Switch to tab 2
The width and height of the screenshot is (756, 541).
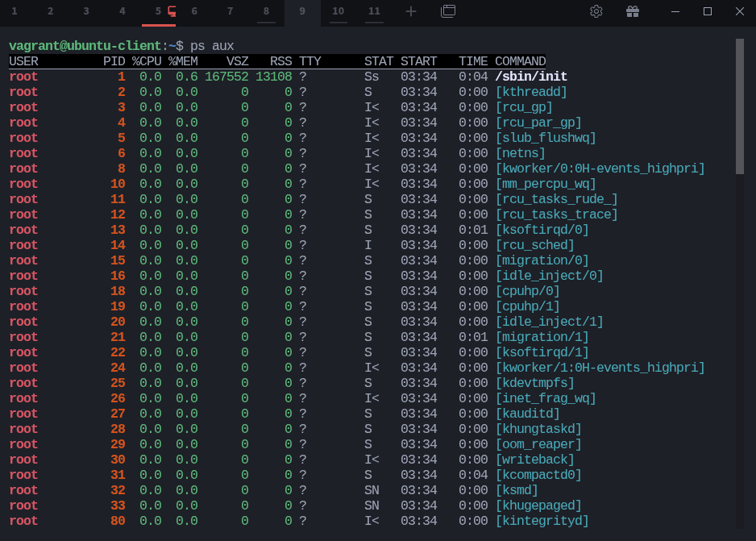tap(50, 12)
